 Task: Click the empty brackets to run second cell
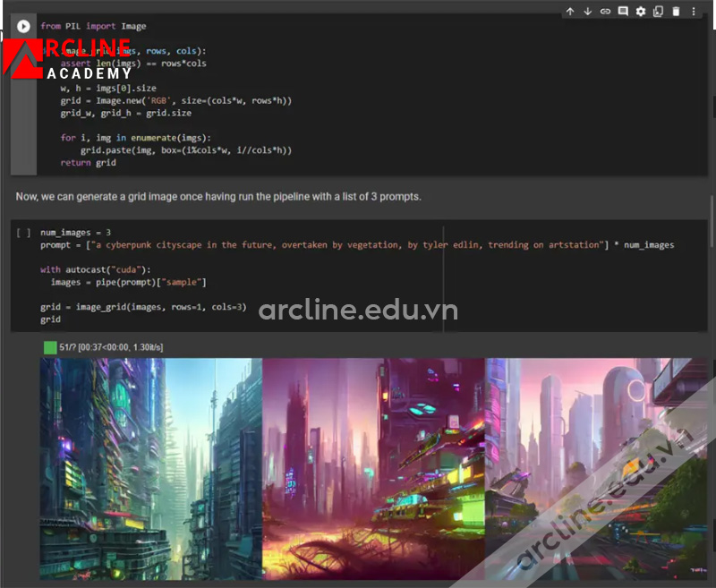23,233
